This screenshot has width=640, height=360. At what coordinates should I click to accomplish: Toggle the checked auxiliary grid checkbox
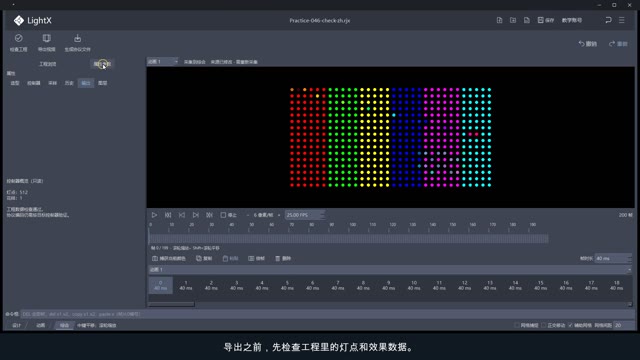coord(571,325)
